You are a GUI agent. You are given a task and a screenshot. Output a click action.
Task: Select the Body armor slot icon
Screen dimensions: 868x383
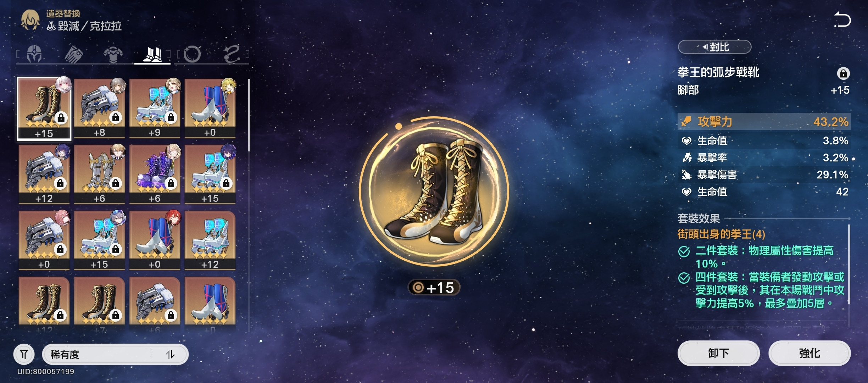pyautogui.click(x=113, y=55)
